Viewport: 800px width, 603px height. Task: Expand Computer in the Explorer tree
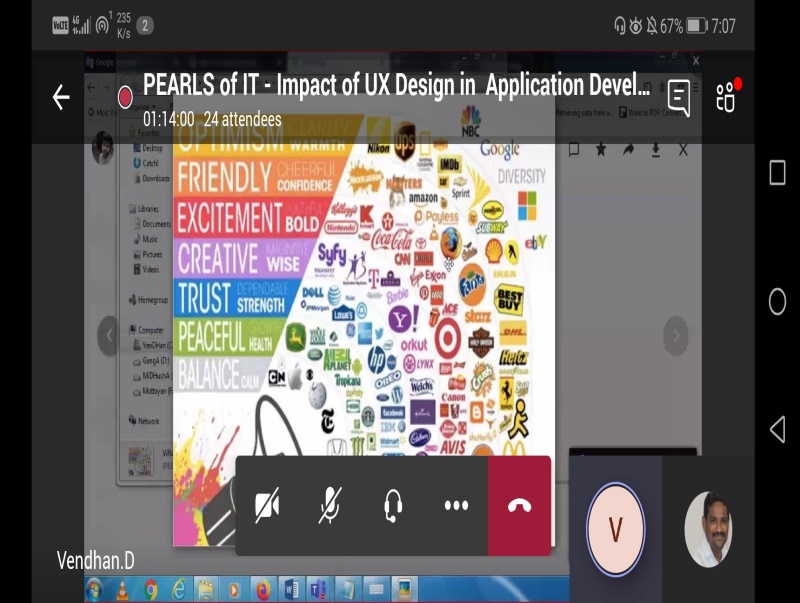(146, 330)
